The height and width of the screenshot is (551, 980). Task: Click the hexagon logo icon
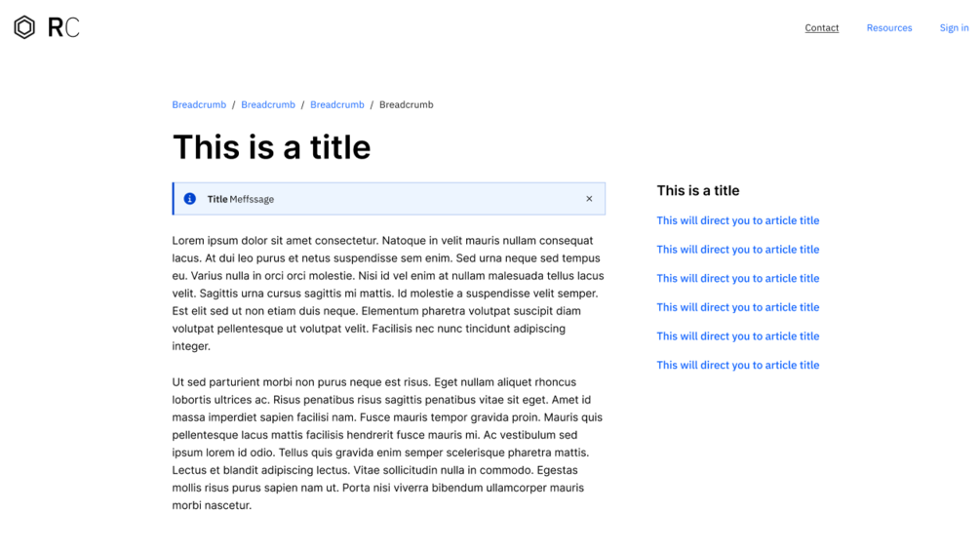tap(24, 27)
